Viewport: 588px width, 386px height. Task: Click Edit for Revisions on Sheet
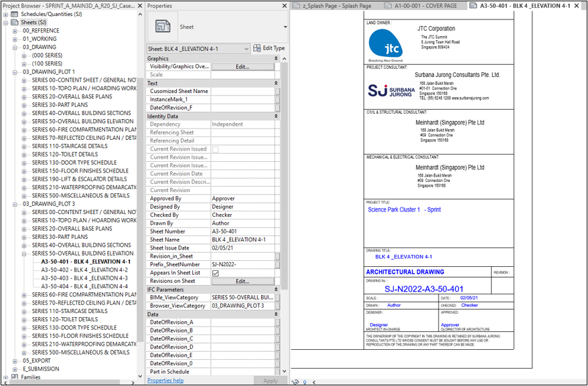pos(242,281)
